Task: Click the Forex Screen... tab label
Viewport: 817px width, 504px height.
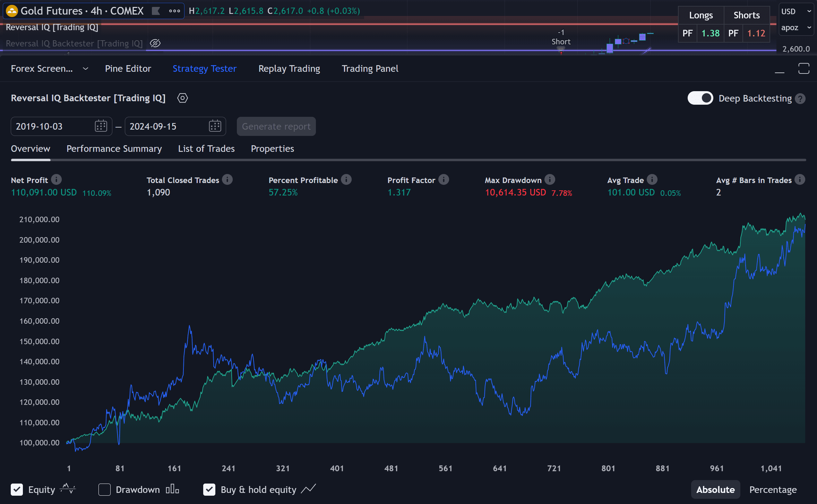Action: (42, 69)
